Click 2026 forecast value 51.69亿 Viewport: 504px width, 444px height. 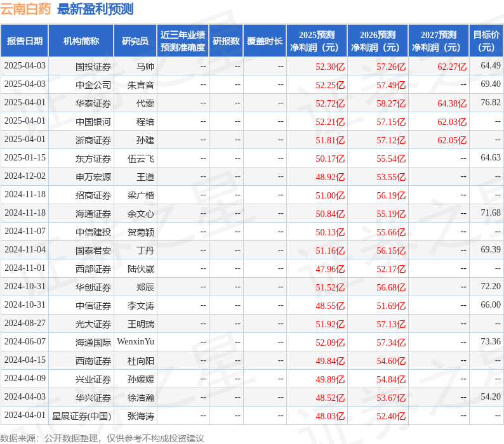[391, 306]
